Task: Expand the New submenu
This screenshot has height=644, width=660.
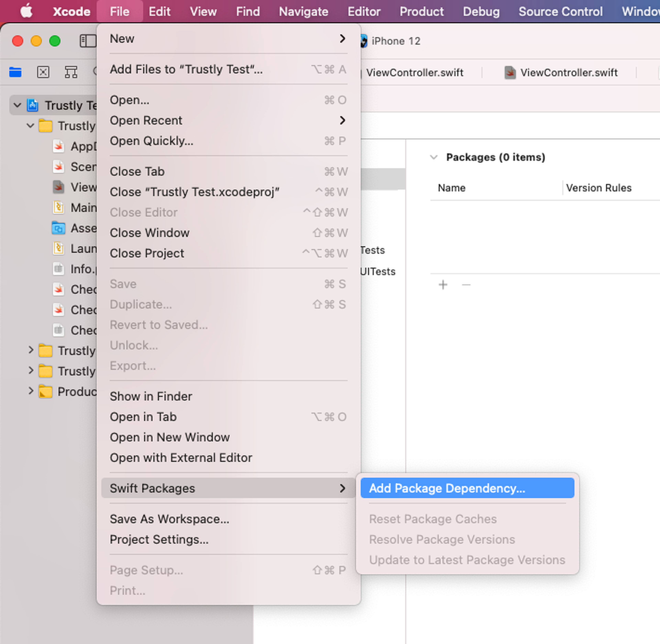Action: pyautogui.click(x=228, y=38)
